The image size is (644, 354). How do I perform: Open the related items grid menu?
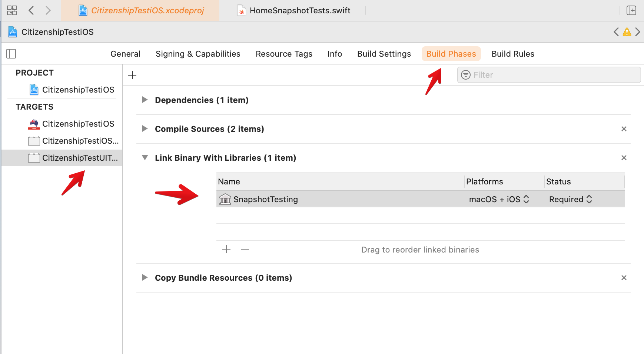[x=12, y=10]
